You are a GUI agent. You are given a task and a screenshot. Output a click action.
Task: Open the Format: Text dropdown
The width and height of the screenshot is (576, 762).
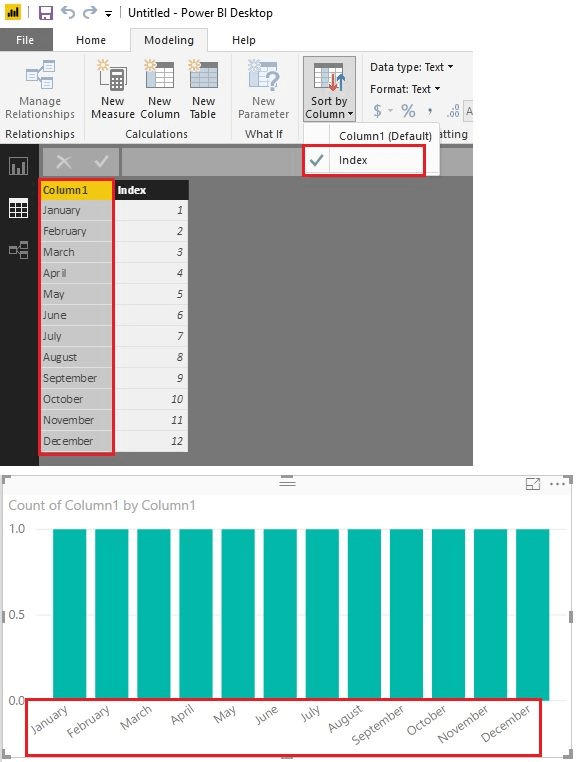pos(405,89)
